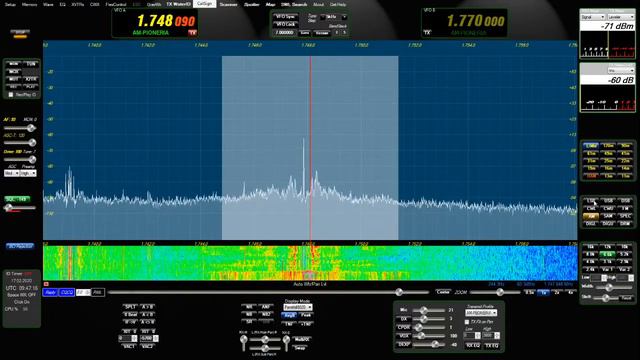This screenshot has width=640, height=360.
Task: Toggle the NR noise reduction button
Action: tap(249, 307)
